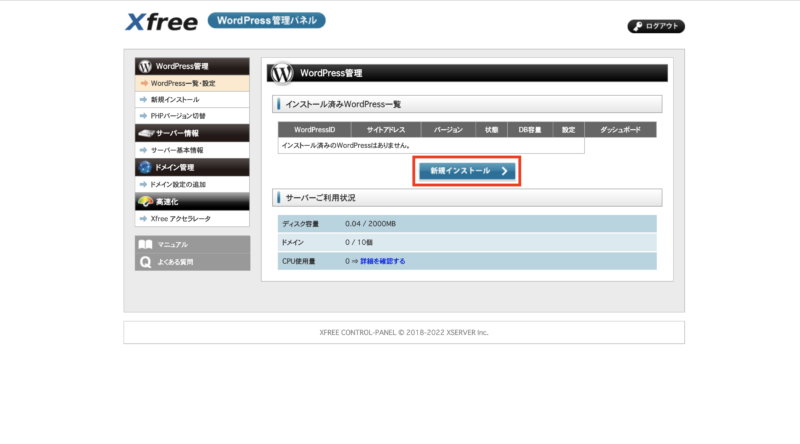Click the speedometer icon by 高速化

click(x=145, y=201)
